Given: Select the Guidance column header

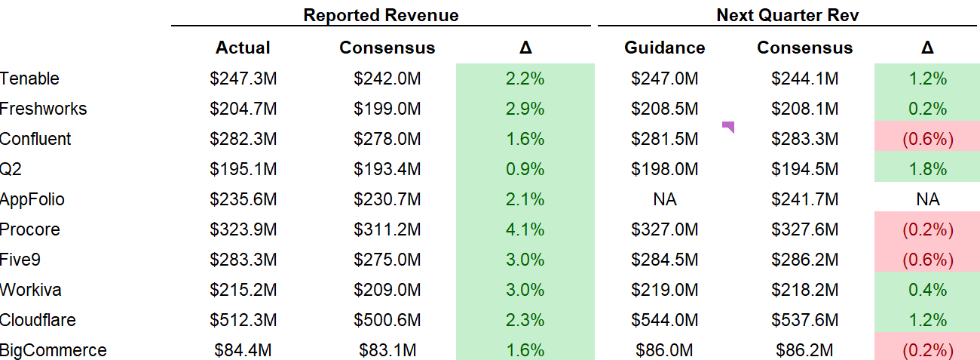Looking at the screenshot, I should pyautogui.click(x=665, y=48).
